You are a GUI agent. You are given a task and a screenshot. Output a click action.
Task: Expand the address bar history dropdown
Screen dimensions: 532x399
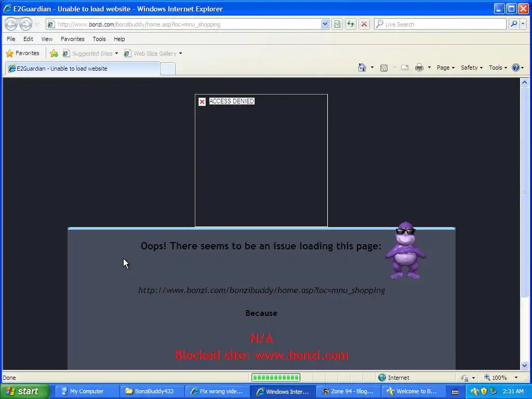[325, 24]
